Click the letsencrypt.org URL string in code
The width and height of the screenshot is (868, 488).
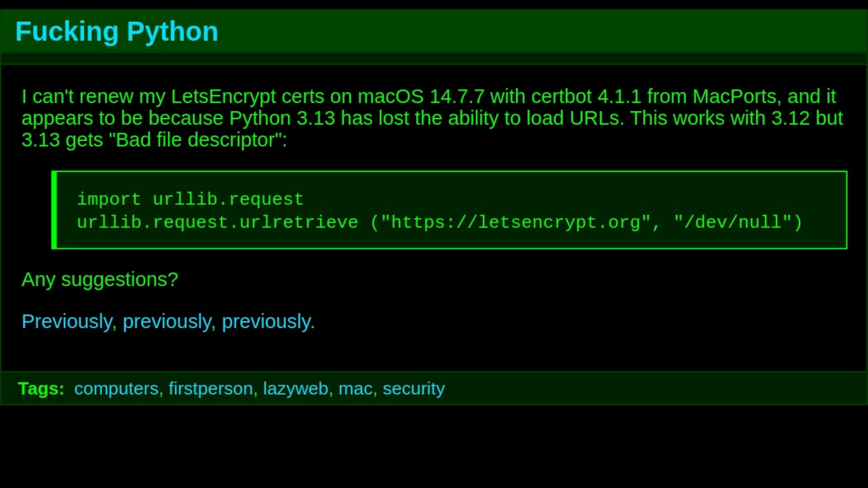pos(515,222)
